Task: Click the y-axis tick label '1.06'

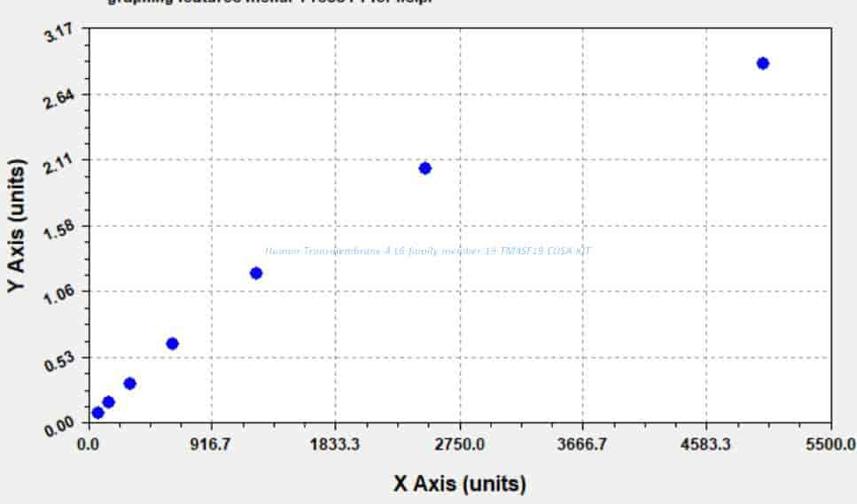Action: point(59,295)
